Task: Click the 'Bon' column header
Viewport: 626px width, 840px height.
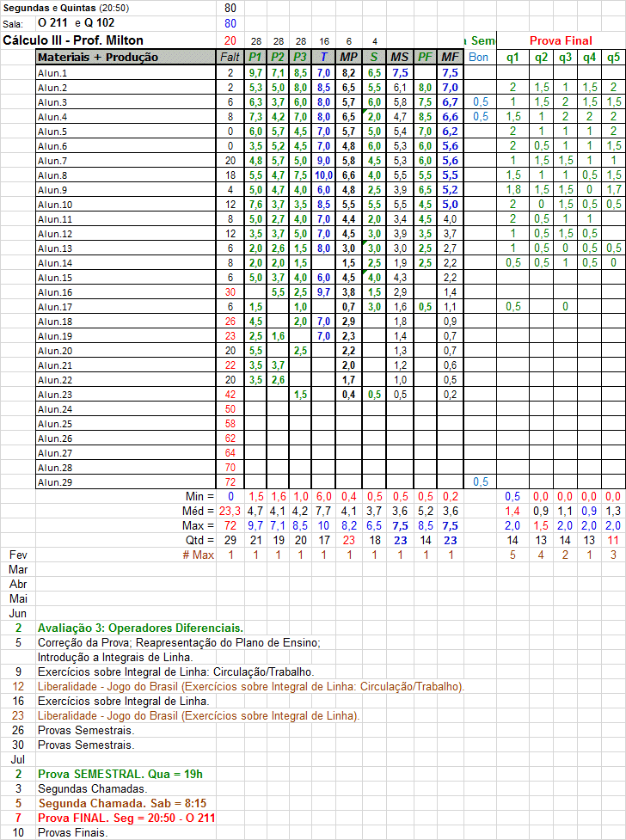Action: (479, 58)
